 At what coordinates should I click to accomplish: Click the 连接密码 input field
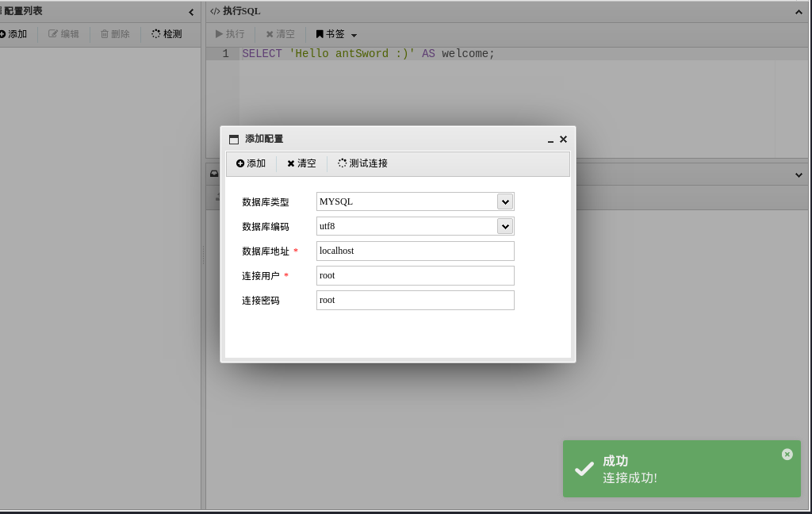tap(416, 300)
